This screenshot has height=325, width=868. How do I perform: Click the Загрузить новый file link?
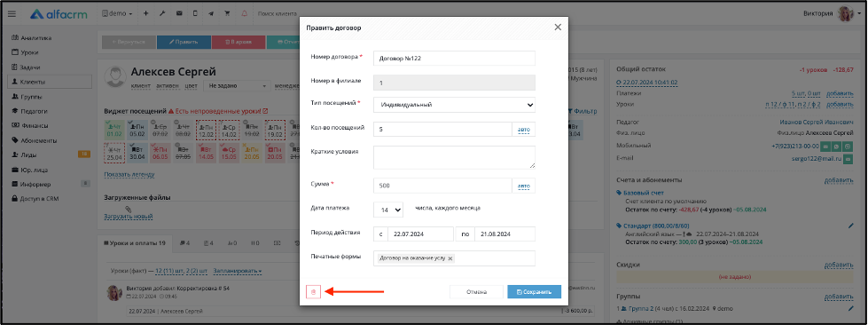[x=129, y=217]
